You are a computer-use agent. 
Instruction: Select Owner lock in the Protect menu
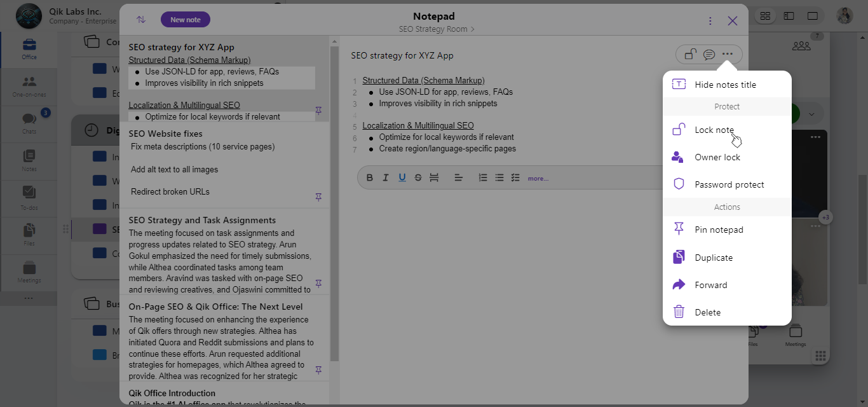click(717, 157)
